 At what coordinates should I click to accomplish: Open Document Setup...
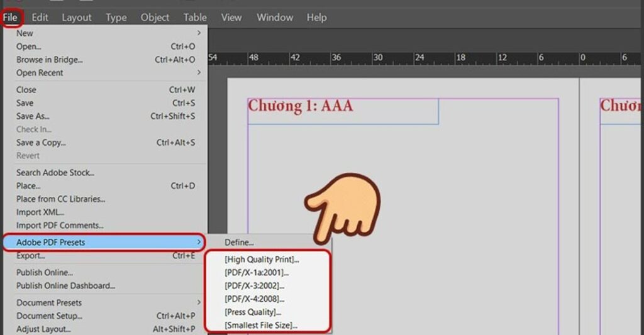point(105,316)
